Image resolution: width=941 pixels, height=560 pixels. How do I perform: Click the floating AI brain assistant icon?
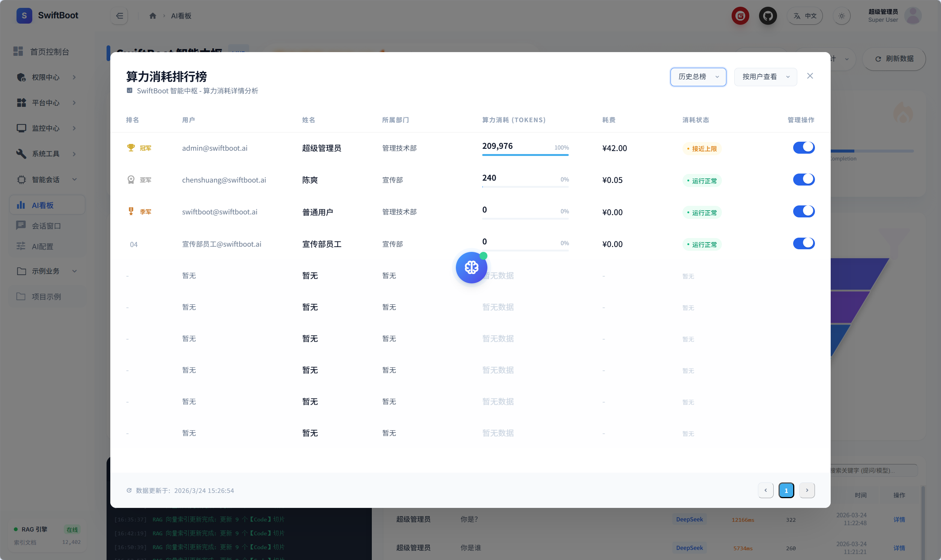[x=471, y=268]
